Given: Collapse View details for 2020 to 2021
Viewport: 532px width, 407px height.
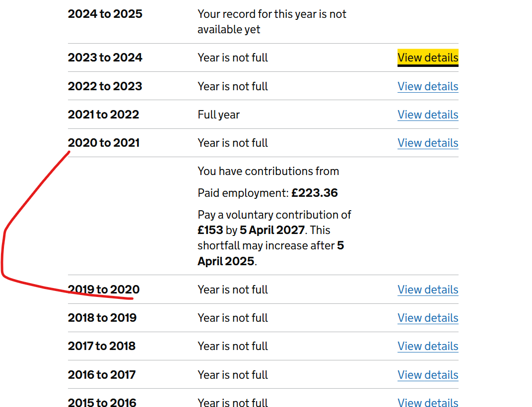Looking at the screenshot, I should (428, 143).
